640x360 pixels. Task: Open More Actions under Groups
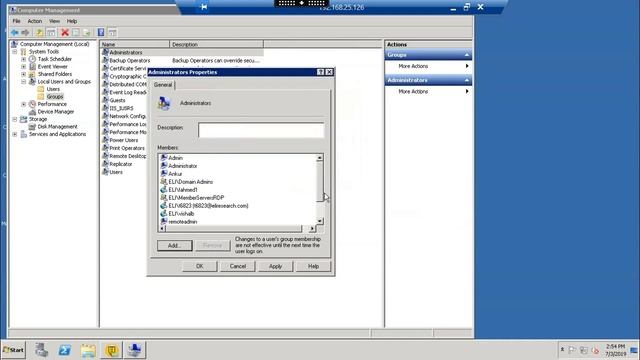[413, 66]
